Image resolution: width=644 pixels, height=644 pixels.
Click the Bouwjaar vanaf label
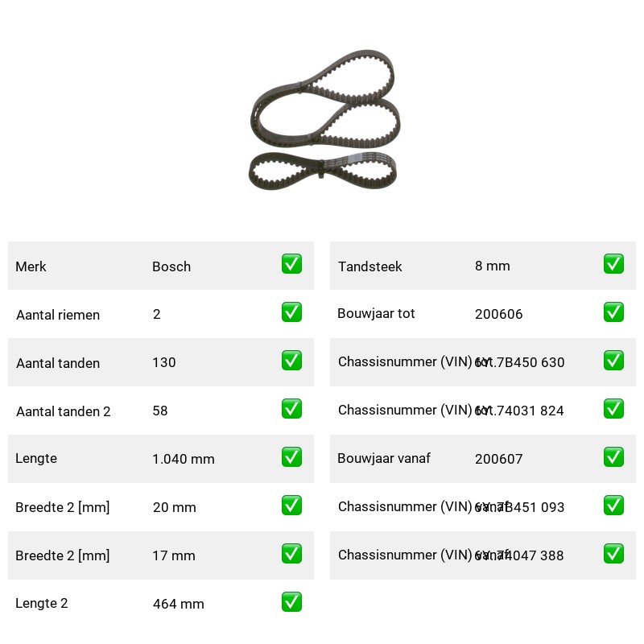(x=384, y=458)
